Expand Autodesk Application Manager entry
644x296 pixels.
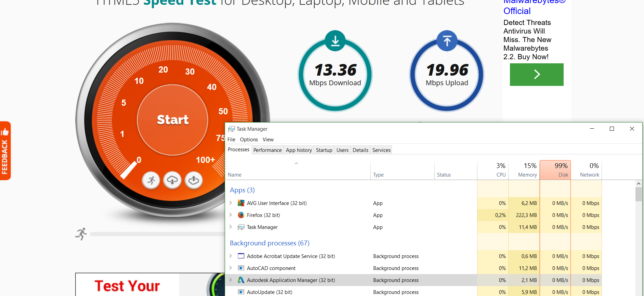point(231,280)
